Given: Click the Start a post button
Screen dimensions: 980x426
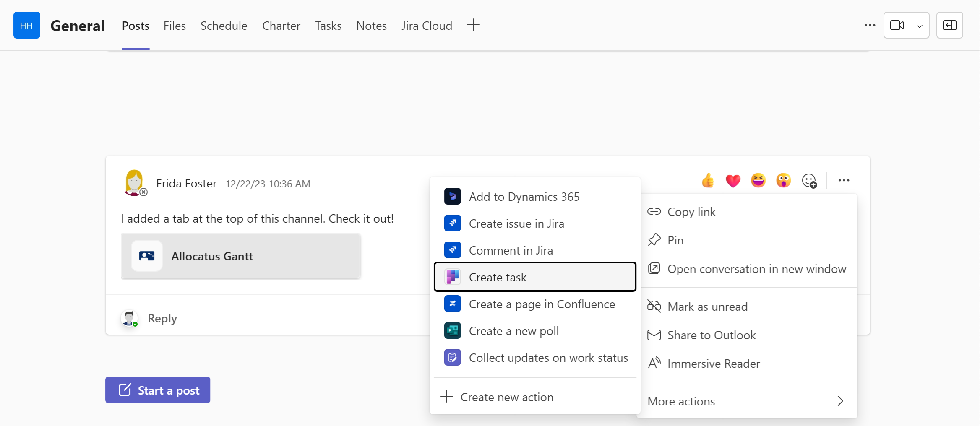Looking at the screenshot, I should tap(158, 390).
